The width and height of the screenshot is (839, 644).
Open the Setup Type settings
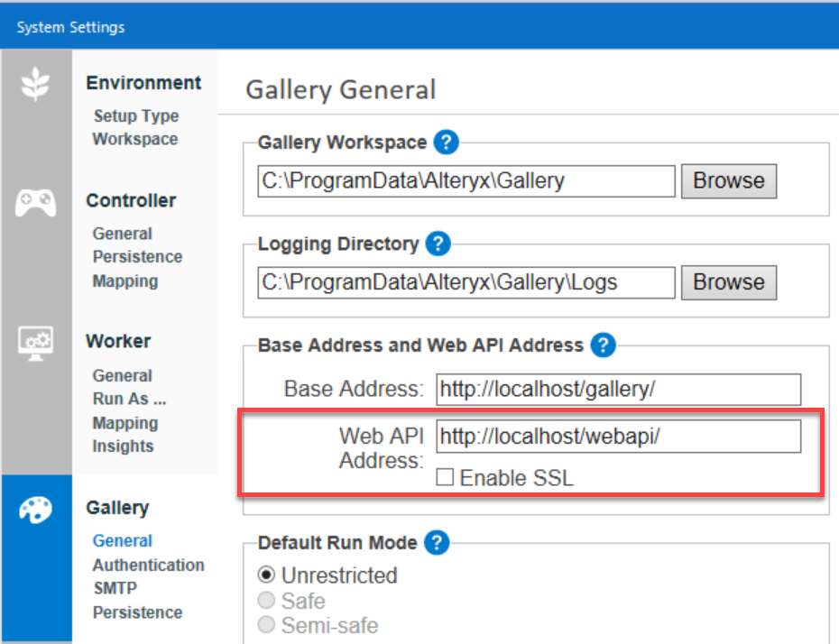coord(135,115)
